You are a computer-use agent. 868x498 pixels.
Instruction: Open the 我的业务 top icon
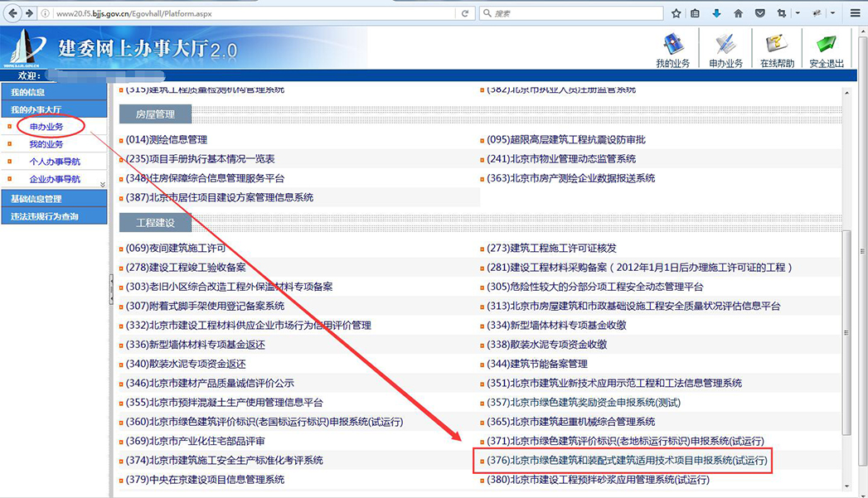click(x=673, y=50)
